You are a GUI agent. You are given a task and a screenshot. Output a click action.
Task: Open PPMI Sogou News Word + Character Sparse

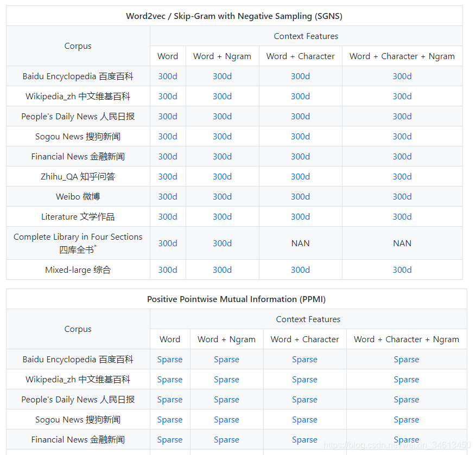pyautogui.click(x=305, y=420)
